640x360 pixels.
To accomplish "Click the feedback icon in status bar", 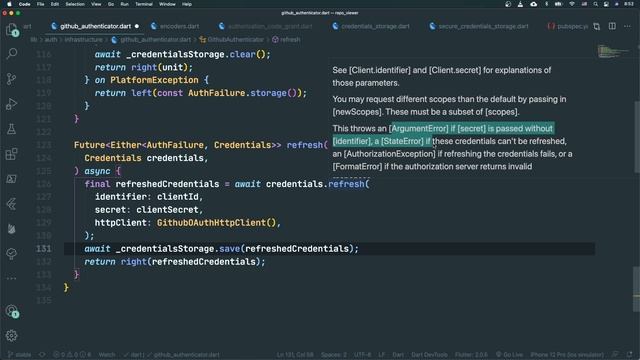I will coord(616,355).
